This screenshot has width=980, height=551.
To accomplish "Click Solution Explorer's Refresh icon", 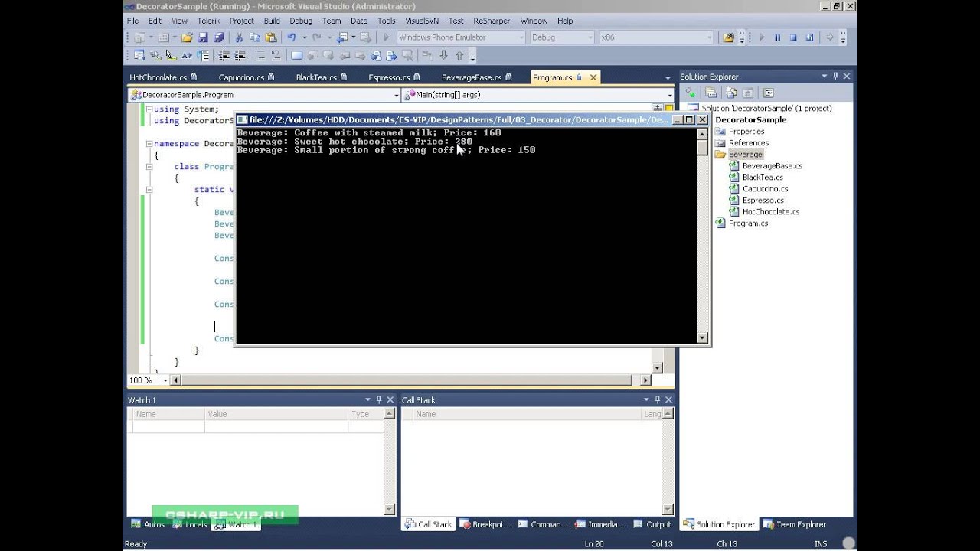I will [748, 93].
